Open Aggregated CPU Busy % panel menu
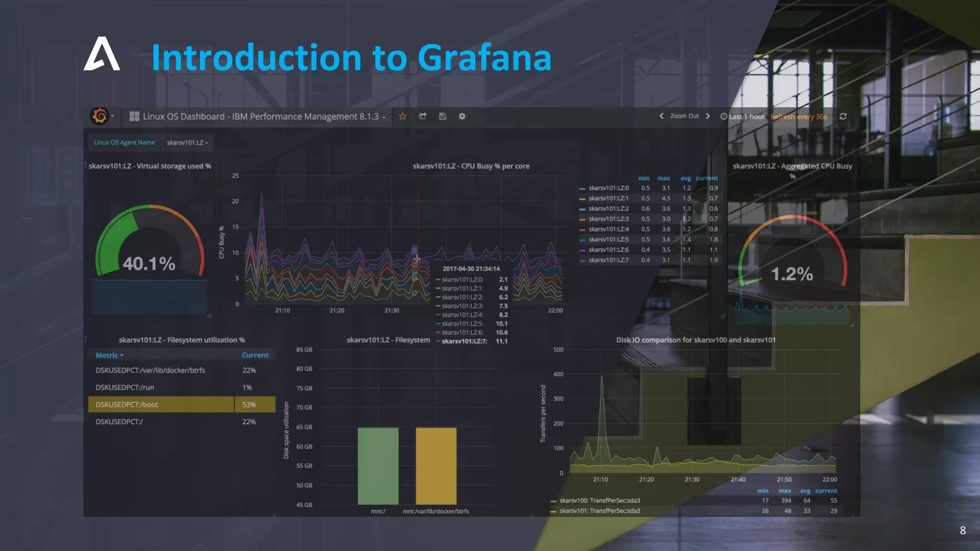This screenshot has height=551, width=980. point(792,171)
